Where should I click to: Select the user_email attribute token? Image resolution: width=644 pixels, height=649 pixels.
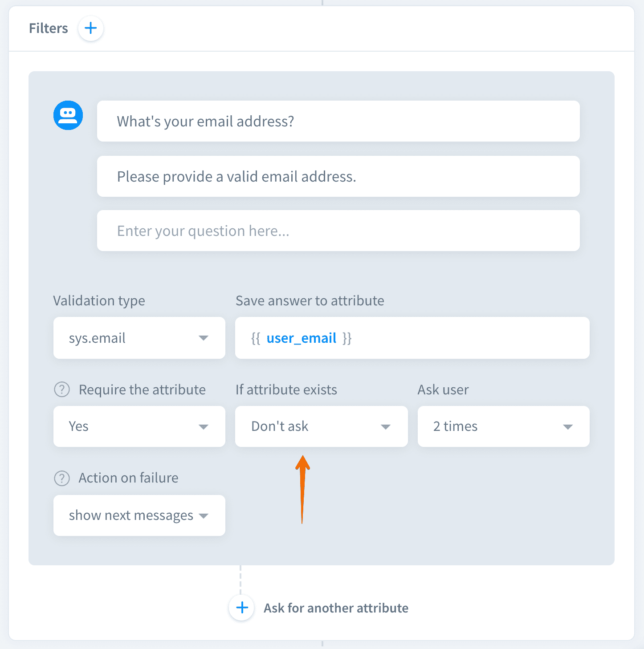301,338
